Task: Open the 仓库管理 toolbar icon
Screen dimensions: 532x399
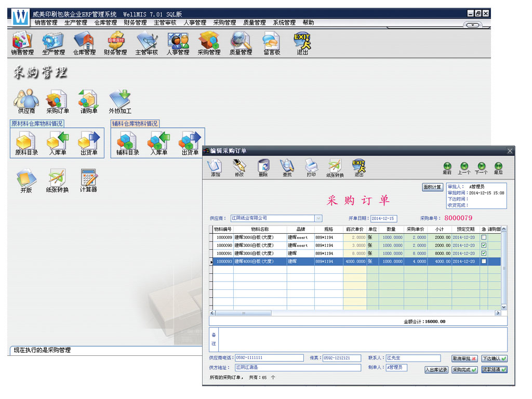Action: pyautogui.click(x=85, y=43)
